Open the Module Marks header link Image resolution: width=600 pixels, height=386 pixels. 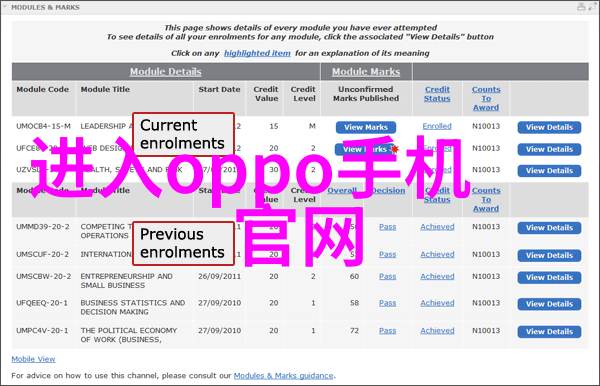366,72
